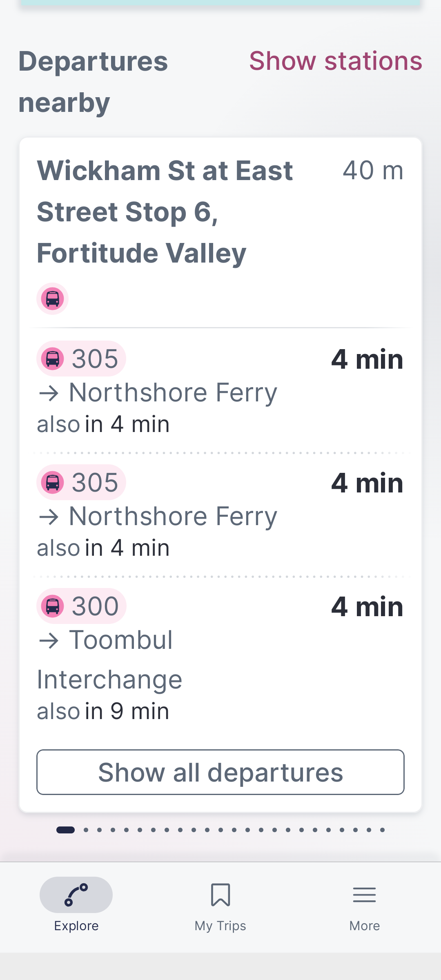This screenshot has width=441, height=980.
Task: Tap the Departures nearby heading
Action: pyautogui.click(x=93, y=82)
